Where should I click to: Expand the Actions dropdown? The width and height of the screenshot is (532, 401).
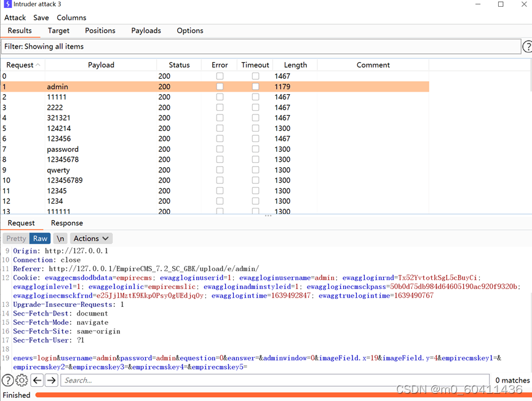click(91, 239)
